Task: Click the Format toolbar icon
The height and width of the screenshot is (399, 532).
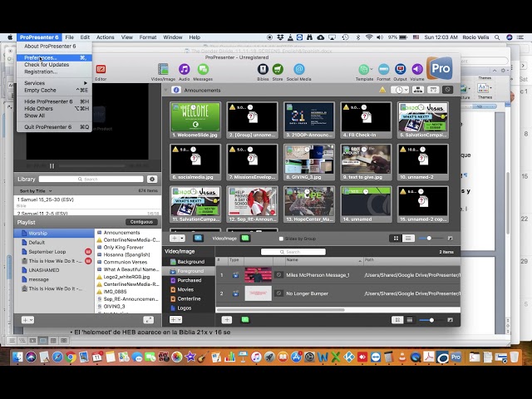Action: click(383, 70)
